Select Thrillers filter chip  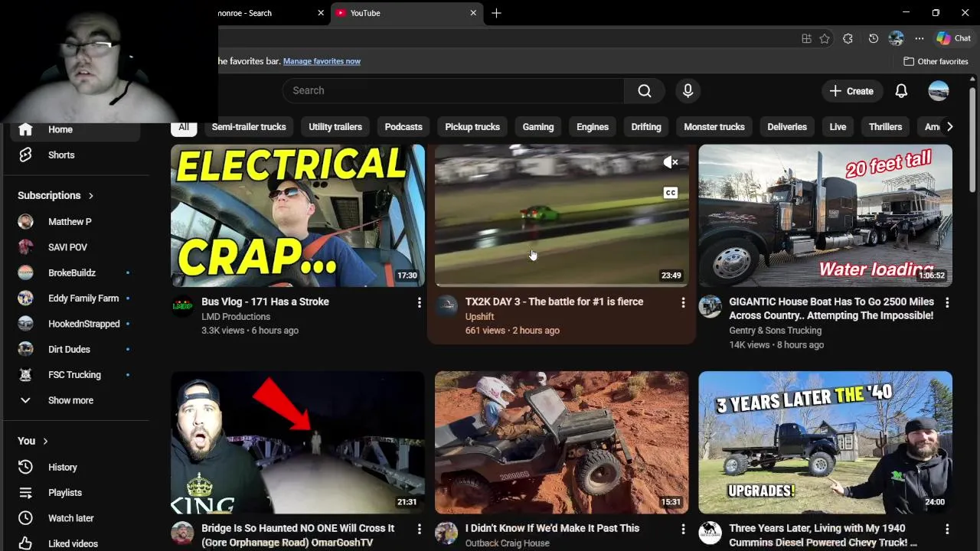(885, 127)
